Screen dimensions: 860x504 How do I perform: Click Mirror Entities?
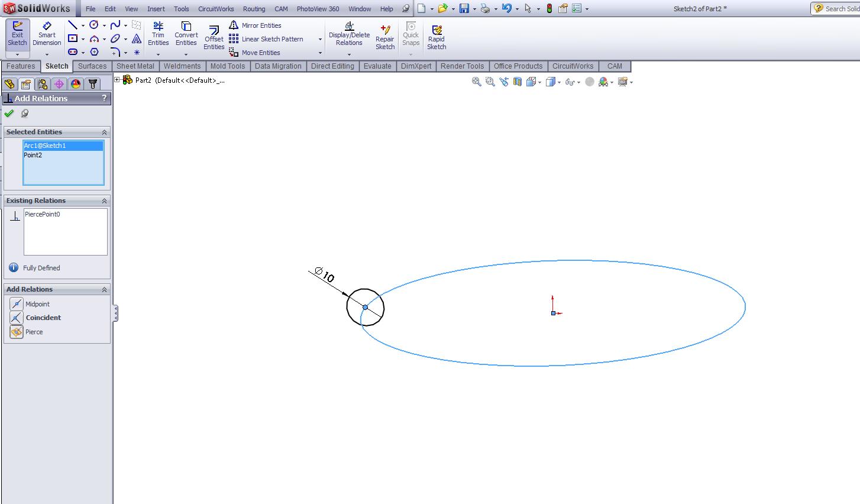[x=256, y=25]
